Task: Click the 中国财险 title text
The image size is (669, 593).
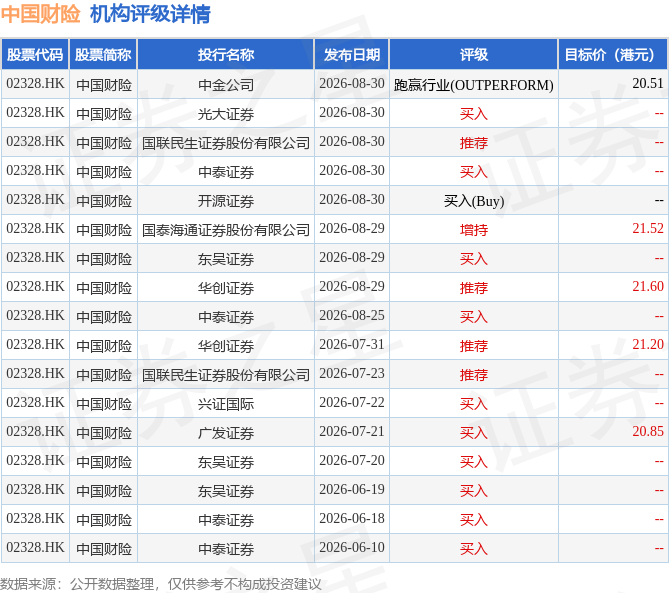Action: (41, 14)
